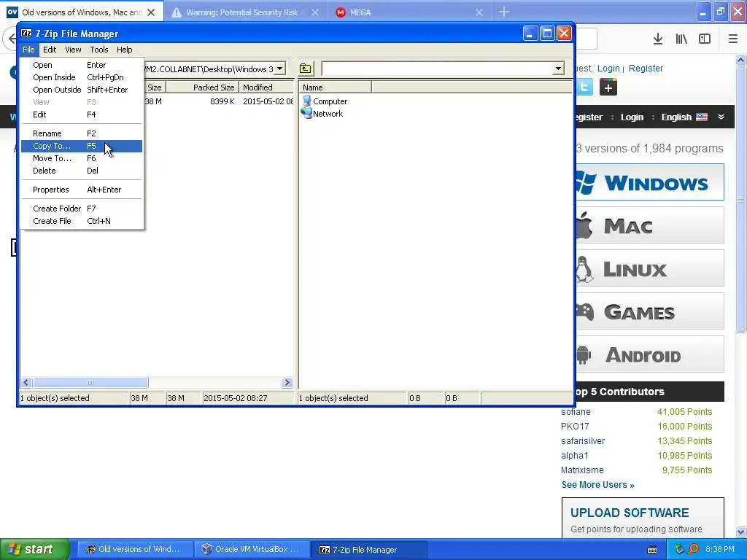Expand the left pane path dropdown
747x560 pixels.
[280, 69]
